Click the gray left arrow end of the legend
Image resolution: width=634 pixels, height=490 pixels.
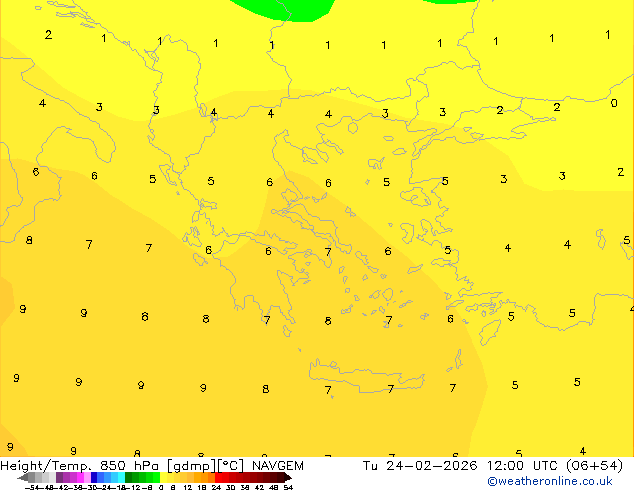tap(22, 478)
